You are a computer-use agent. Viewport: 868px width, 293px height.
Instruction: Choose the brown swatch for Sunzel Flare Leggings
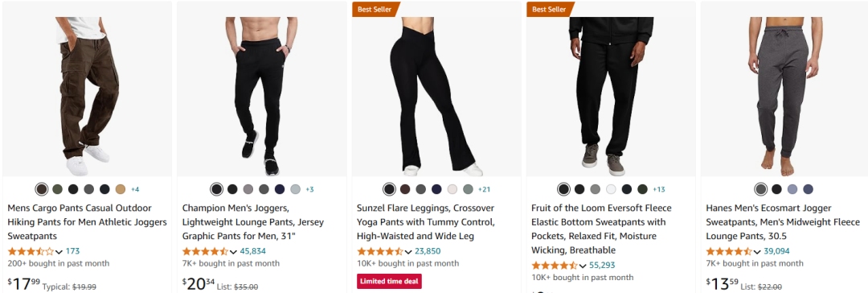[405, 189]
